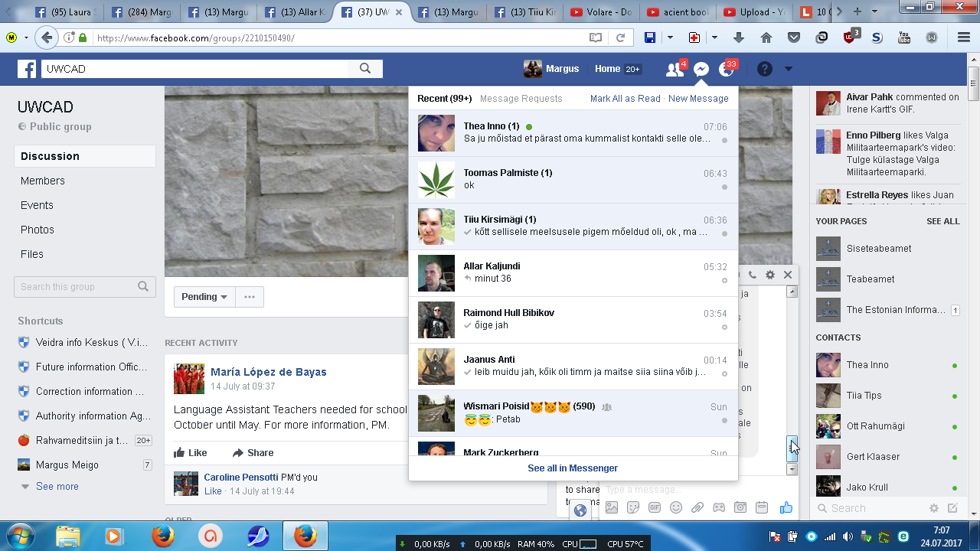Click the chat window scrollbar up arrow

pyautogui.click(x=792, y=292)
